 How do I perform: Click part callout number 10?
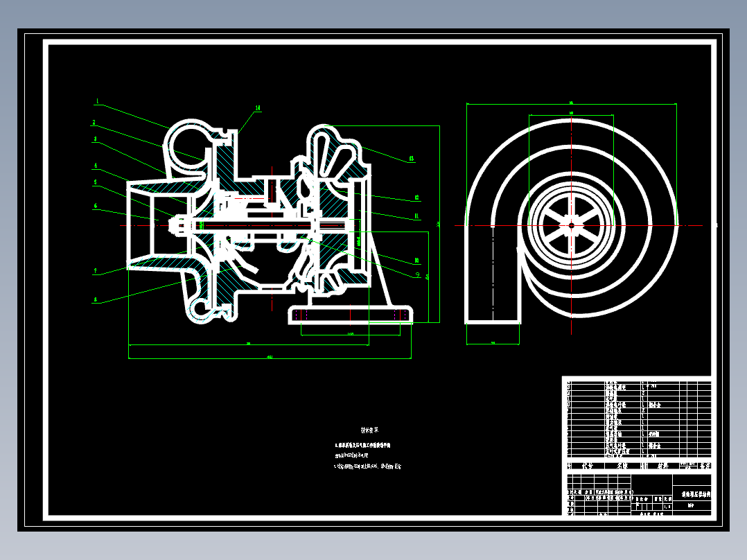click(417, 261)
